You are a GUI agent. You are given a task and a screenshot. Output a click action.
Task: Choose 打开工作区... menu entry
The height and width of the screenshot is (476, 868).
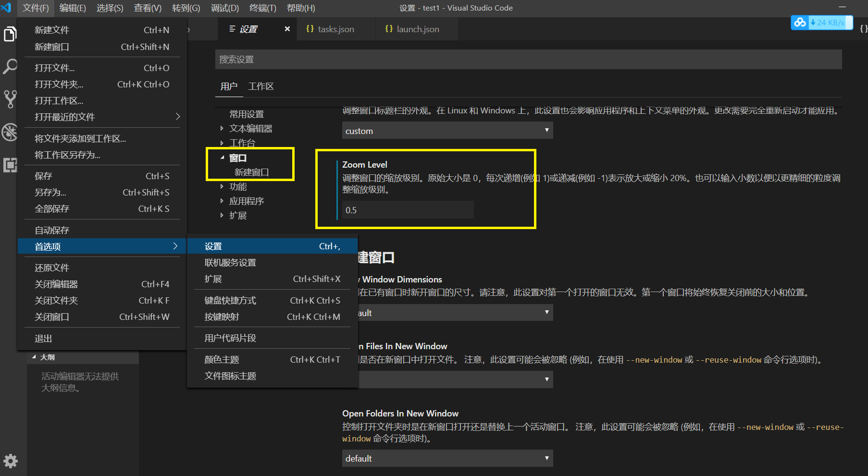pos(102,100)
